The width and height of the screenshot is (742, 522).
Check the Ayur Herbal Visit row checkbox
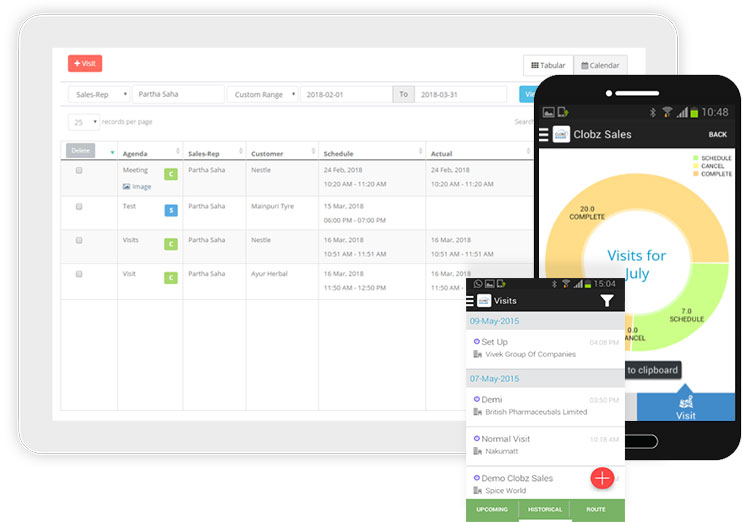point(79,274)
